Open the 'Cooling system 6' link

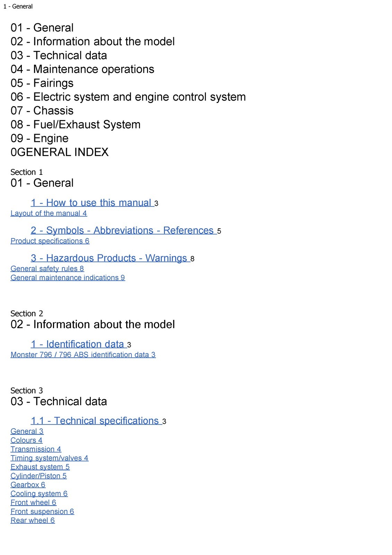39,494
